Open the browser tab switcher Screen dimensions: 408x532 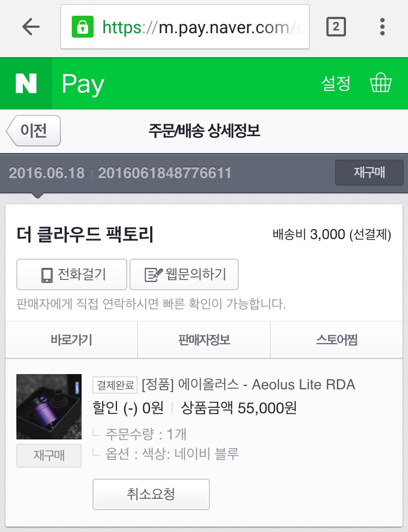coord(336,27)
